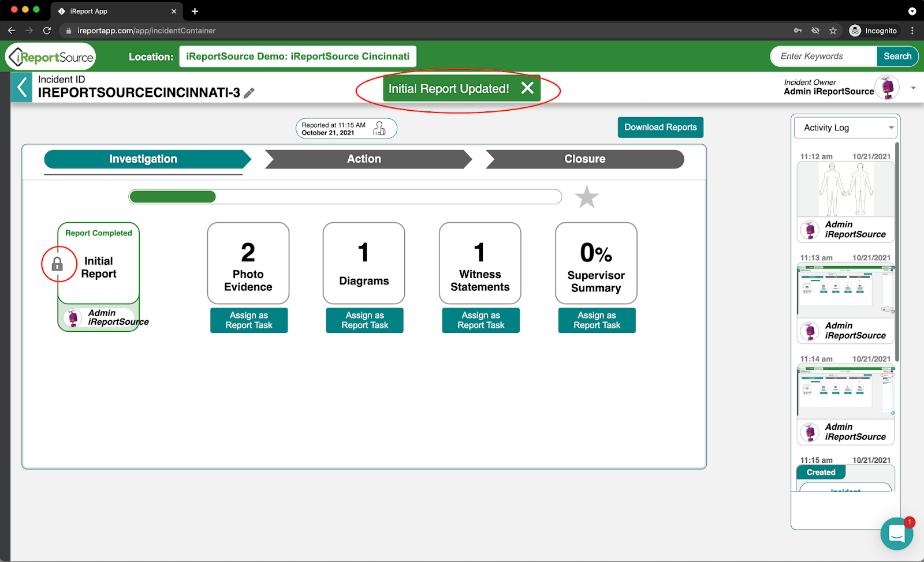Screen dimensions: 924x562
Task: Expand the Incident Owner dropdown arrow
Action: tap(913, 88)
